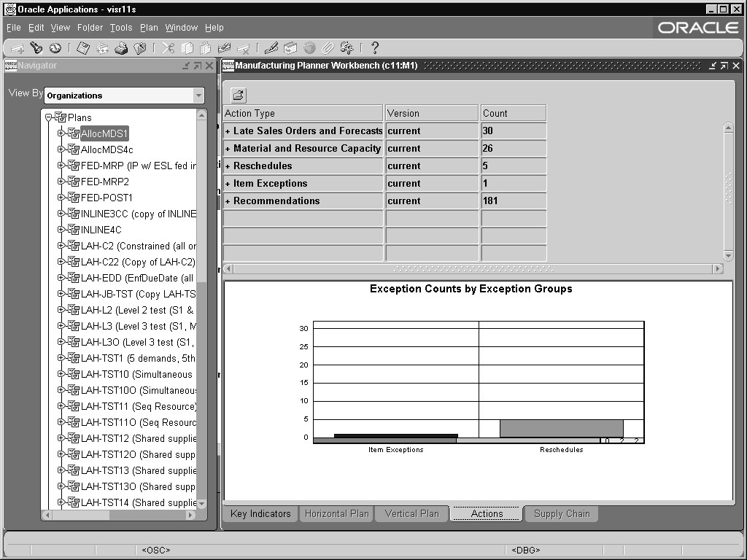Open the Tools menu

click(121, 28)
